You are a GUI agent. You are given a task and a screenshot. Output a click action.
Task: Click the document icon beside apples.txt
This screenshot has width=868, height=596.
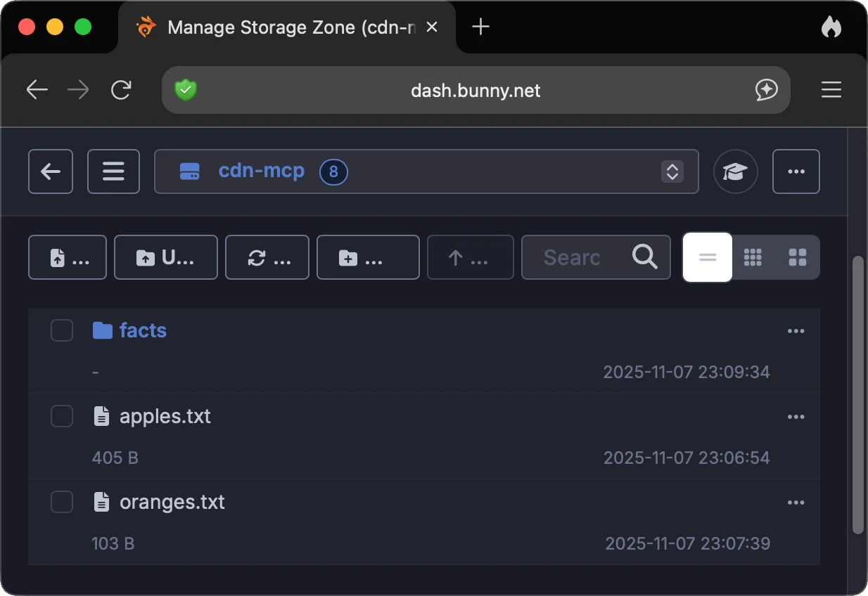(102, 416)
